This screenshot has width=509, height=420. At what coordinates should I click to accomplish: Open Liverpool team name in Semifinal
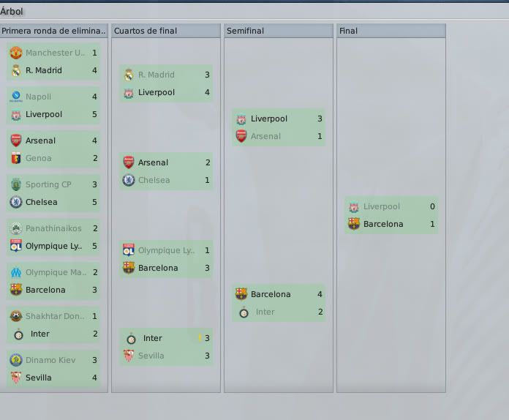(269, 119)
